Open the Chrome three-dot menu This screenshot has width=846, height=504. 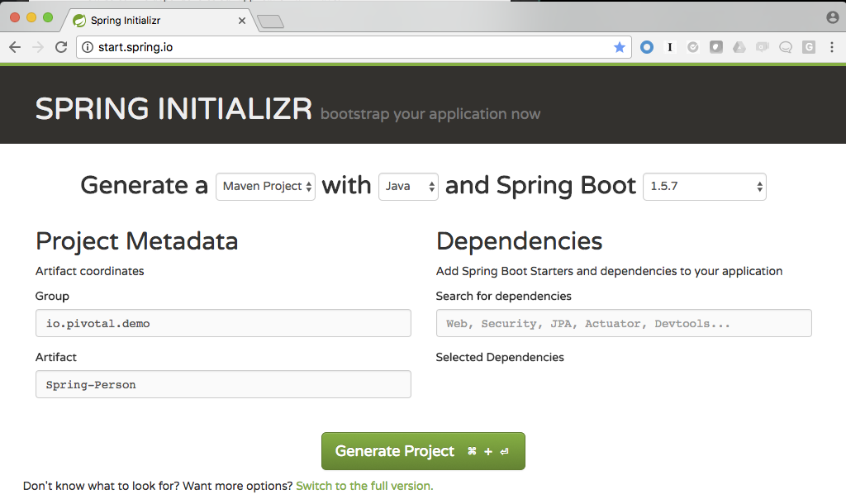click(x=832, y=47)
